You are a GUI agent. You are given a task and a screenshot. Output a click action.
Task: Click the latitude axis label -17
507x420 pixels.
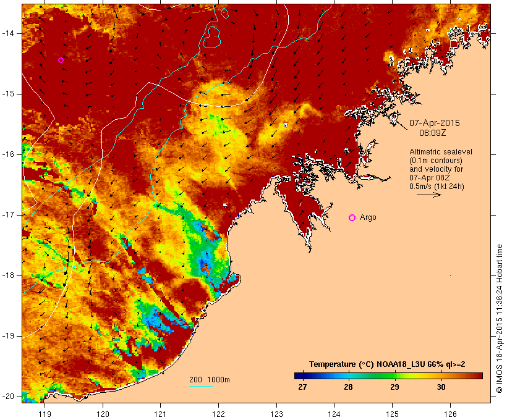(x=8, y=215)
